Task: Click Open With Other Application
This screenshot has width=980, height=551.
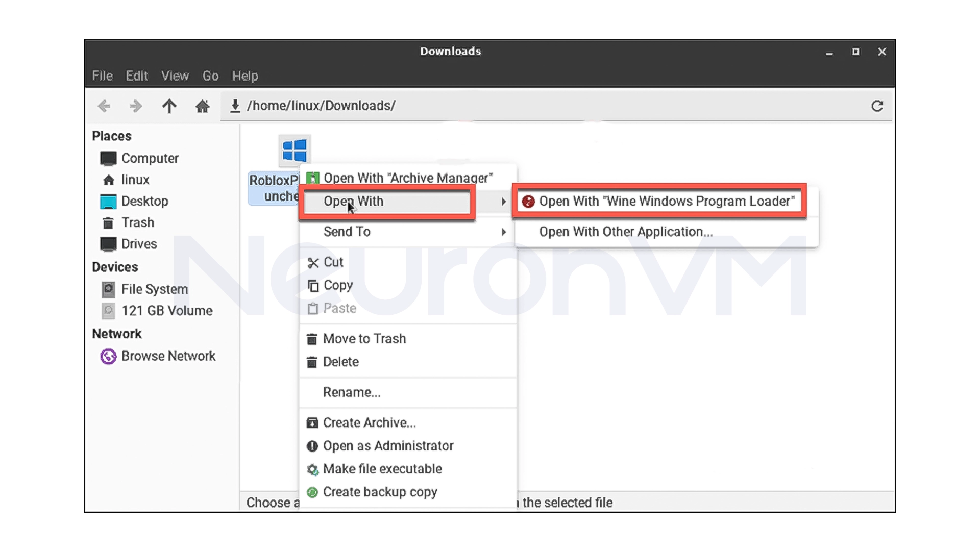Action: click(x=626, y=232)
